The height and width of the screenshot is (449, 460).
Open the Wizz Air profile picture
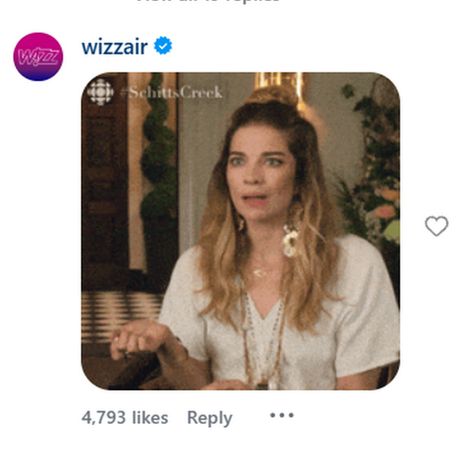pyautogui.click(x=38, y=57)
